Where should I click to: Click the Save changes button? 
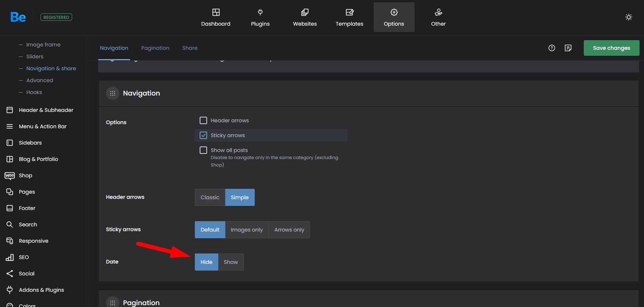point(612,48)
